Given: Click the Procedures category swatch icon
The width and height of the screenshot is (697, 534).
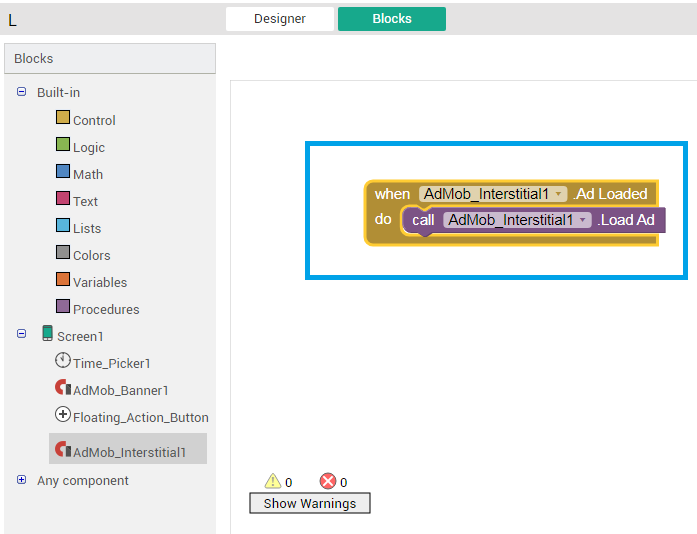Looking at the screenshot, I should tap(63, 306).
